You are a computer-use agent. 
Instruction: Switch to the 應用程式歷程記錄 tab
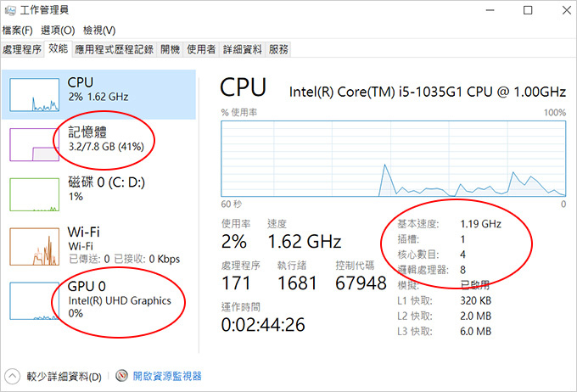click(114, 49)
